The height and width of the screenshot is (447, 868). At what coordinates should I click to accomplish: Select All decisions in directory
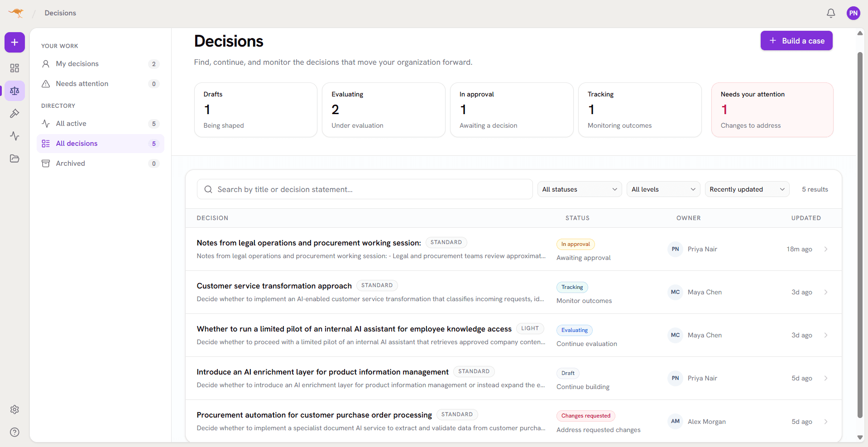100,144
